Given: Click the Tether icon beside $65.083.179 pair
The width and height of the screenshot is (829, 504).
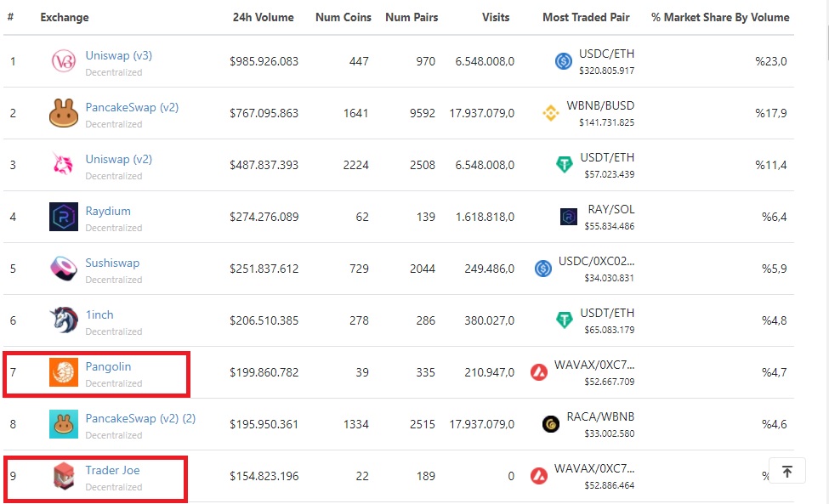Looking at the screenshot, I should click(x=564, y=320).
